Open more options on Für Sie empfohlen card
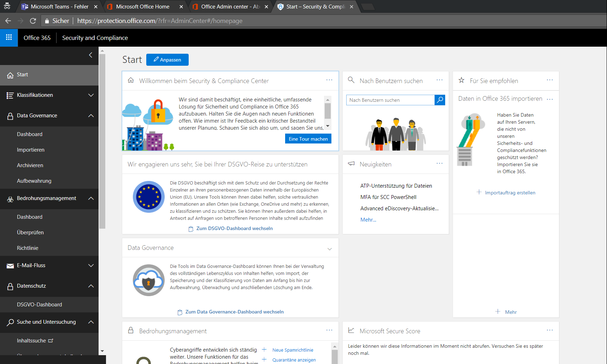Image resolution: width=607 pixels, height=364 pixels. click(550, 80)
